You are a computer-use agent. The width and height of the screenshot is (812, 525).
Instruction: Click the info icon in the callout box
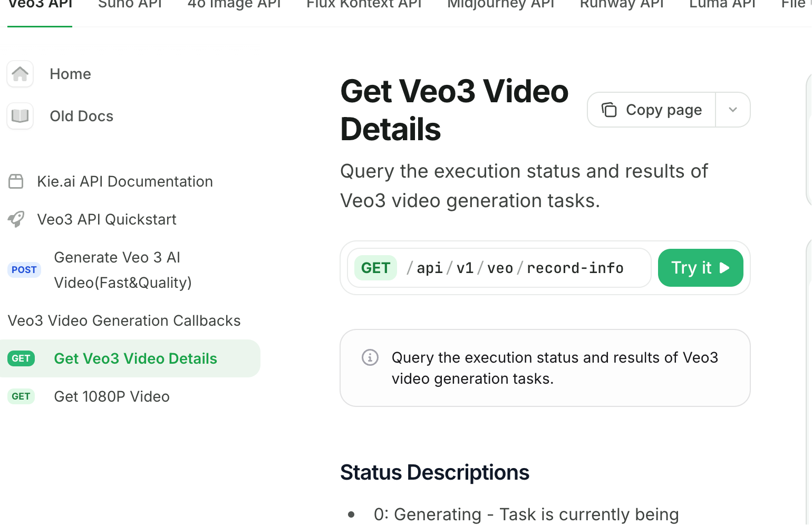(x=370, y=357)
